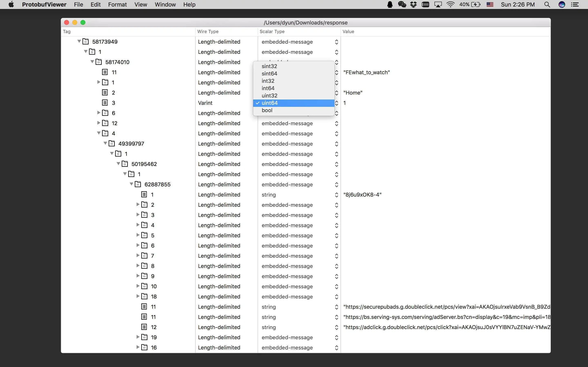Select bool in the scalar type popup
This screenshot has width=588, height=367.
pos(267,110)
